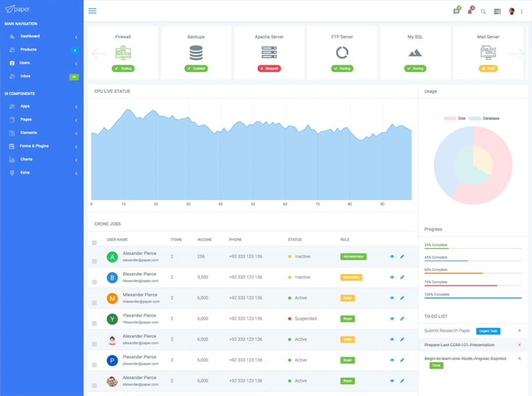Image resolution: width=532 pixels, height=396 pixels.
Task: View Mlexander Pierce details via eye icon
Action: click(x=392, y=298)
